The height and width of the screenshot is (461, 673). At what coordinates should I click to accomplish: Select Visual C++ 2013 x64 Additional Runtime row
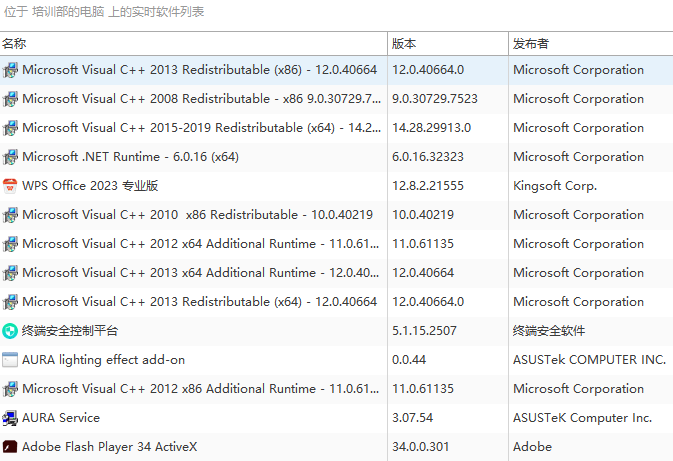(200, 273)
